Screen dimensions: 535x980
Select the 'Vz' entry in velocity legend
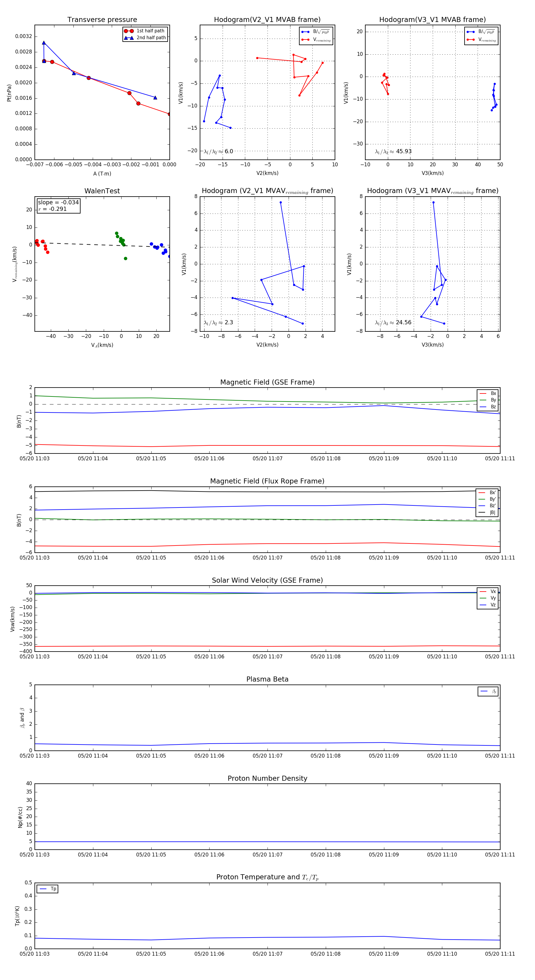click(x=488, y=605)
